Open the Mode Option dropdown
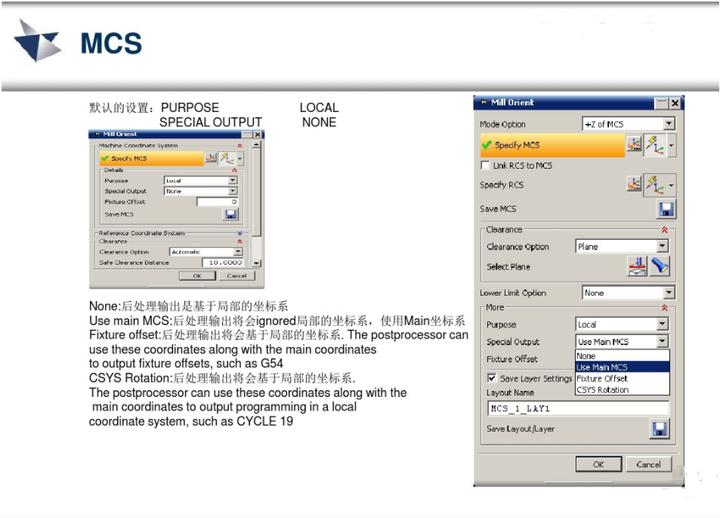Viewport: 720px width, 518px height. pos(668,124)
